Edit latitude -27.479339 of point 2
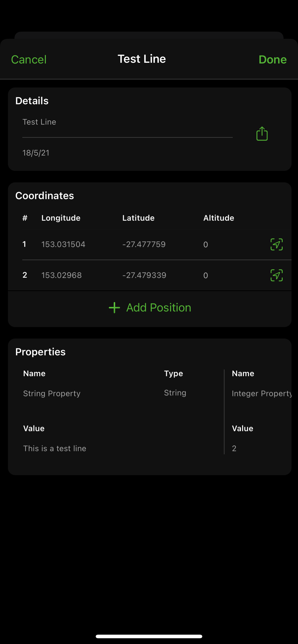The width and height of the screenshot is (298, 644). 144,275
